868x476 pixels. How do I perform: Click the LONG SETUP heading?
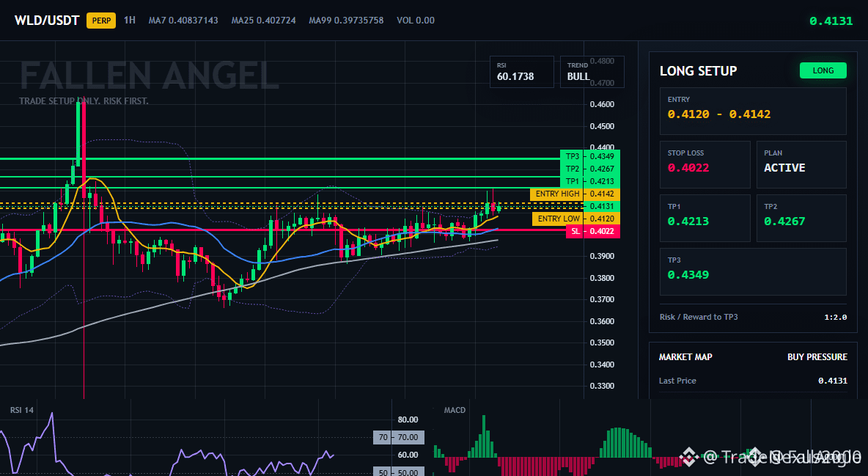coord(698,71)
